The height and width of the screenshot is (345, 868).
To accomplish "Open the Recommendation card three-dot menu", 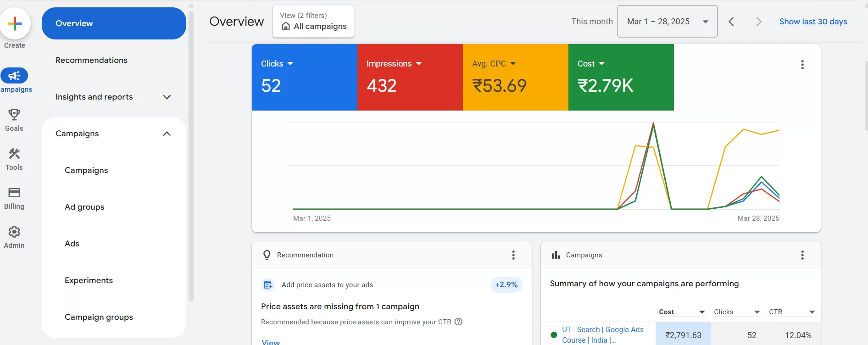I will coord(513,255).
